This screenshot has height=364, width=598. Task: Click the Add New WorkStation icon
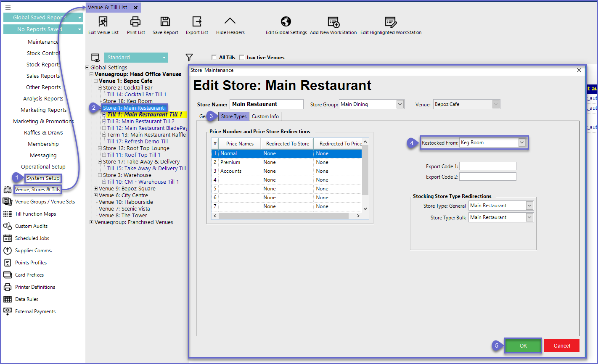[x=333, y=22]
